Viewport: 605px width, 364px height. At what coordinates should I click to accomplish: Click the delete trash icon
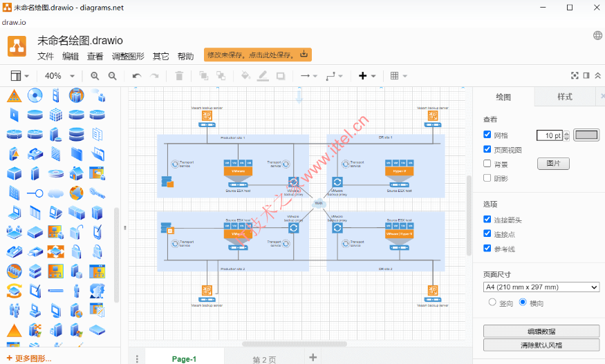179,76
